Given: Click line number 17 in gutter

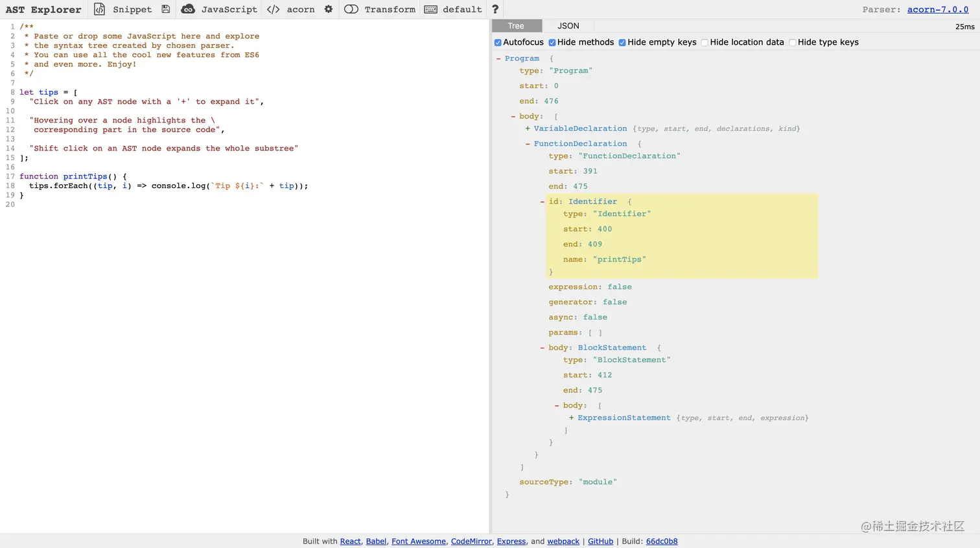Looking at the screenshot, I should [10, 176].
